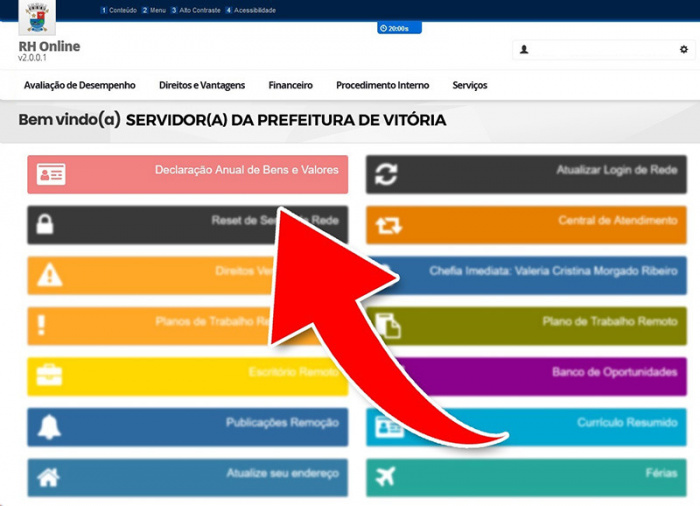Open Central de Atendimento tile
Image resolution: width=700 pixels, height=506 pixels.
[526, 225]
